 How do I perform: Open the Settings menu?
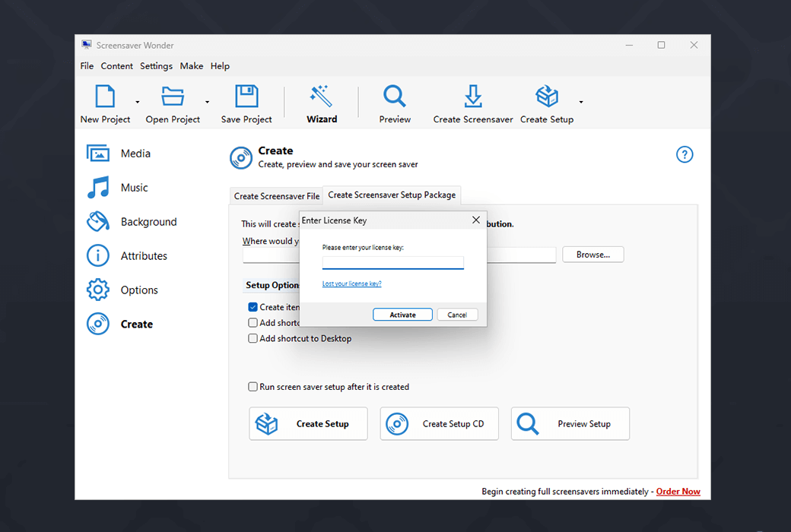(156, 66)
